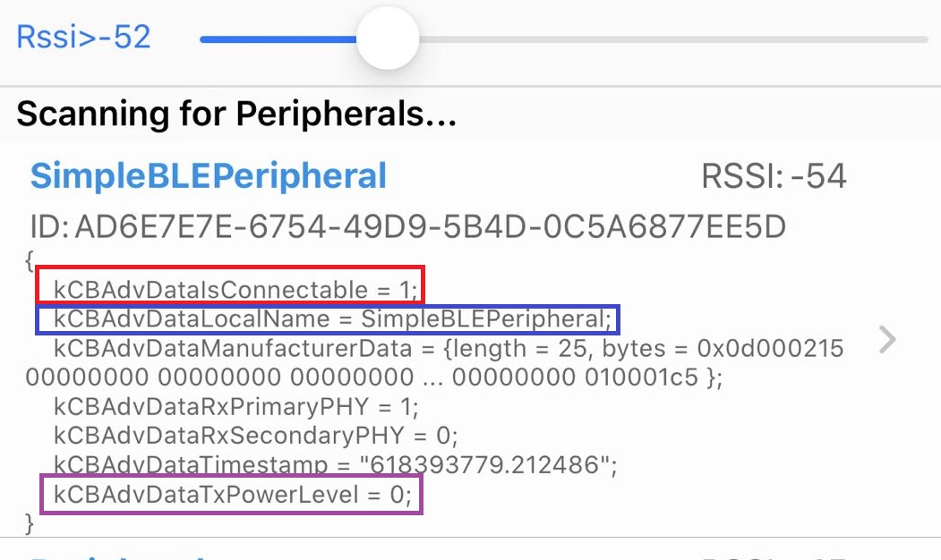Viewport: 941px width, 560px height.
Task: Click the kCBAdvDataTxPowerLevel = 0 line
Action: pyautogui.click(x=232, y=494)
